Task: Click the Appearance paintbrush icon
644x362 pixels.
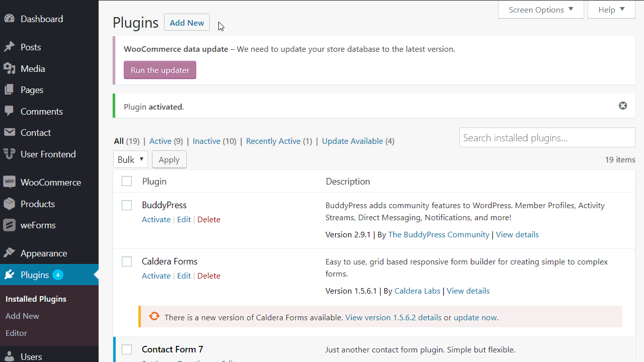Action: pos(9,253)
